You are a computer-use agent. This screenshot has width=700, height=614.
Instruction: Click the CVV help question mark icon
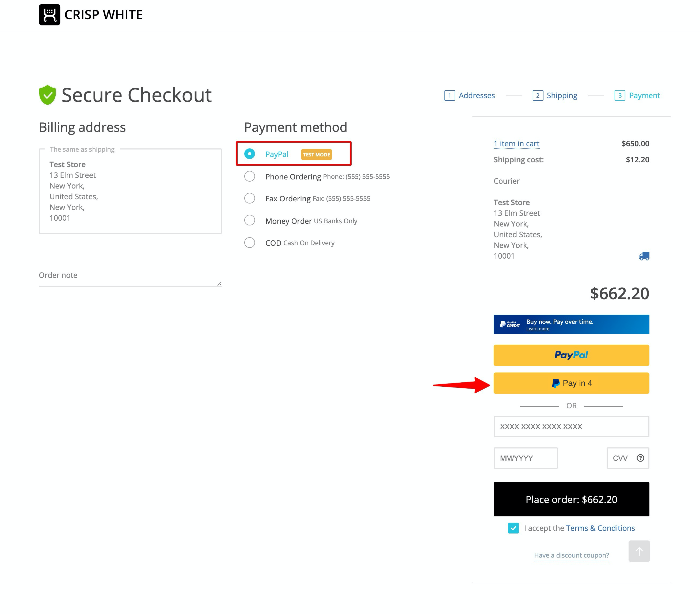(640, 458)
